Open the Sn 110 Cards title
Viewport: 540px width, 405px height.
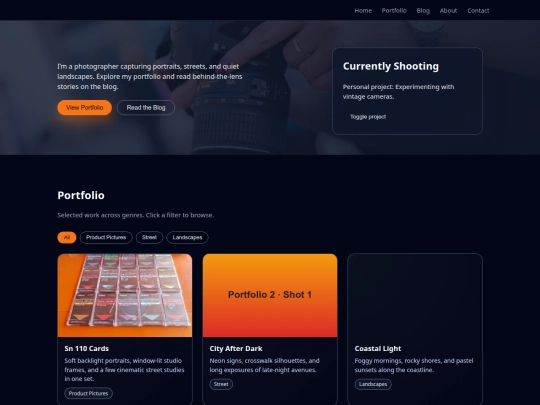86,349
